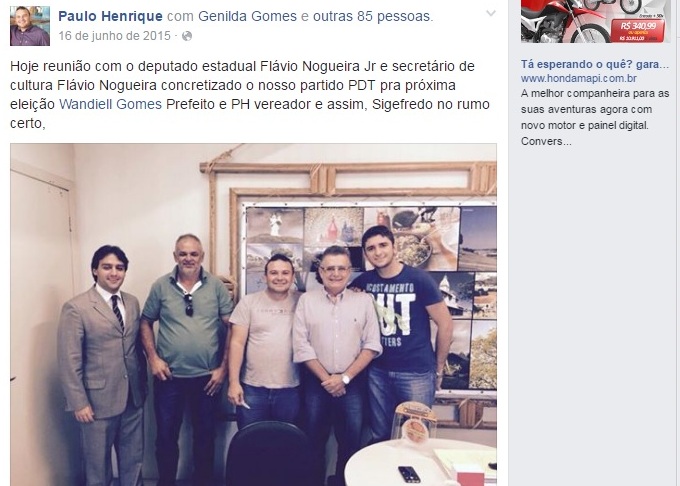Viewport: 680px width, 486px height.
Task: Open the Paulo Henrique profile link
Action: 110,16
